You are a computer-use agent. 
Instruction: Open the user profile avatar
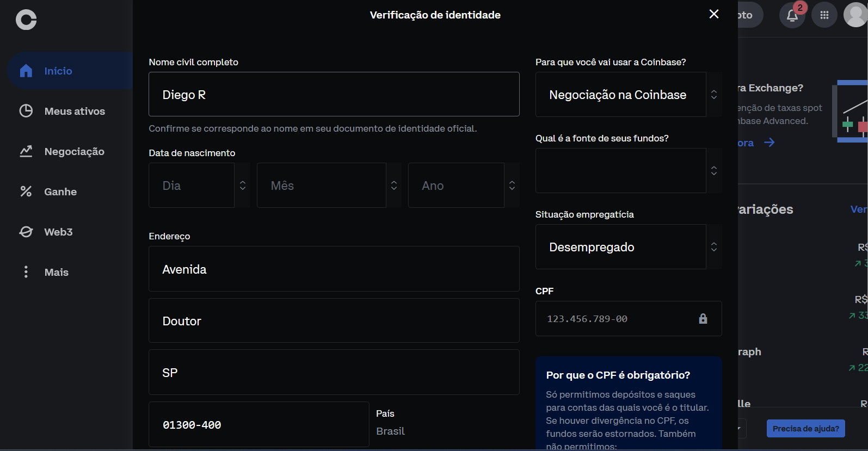point(855,15)
